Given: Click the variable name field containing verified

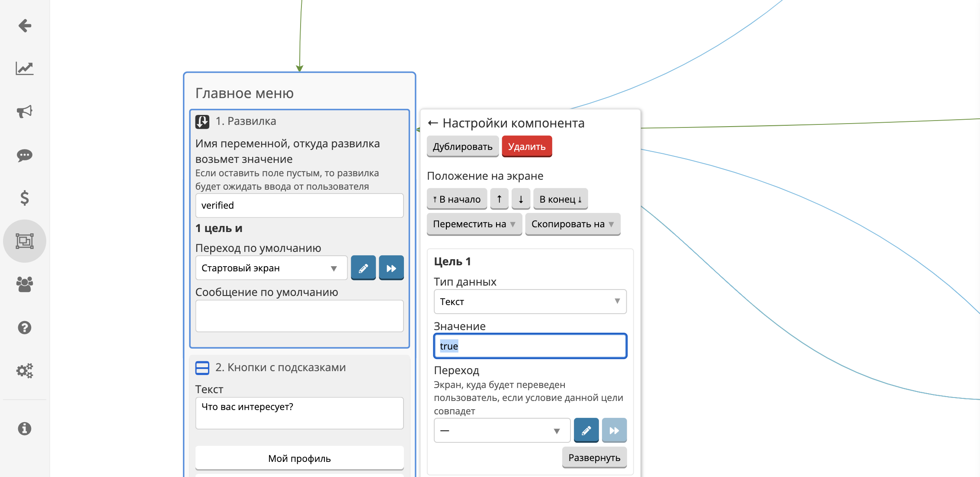Looking at the screenshot, I should point(299,205).
